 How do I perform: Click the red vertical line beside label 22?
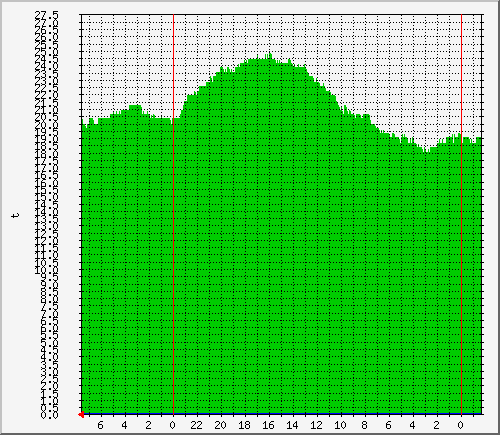pyautogui.click(x=173, y=214)
